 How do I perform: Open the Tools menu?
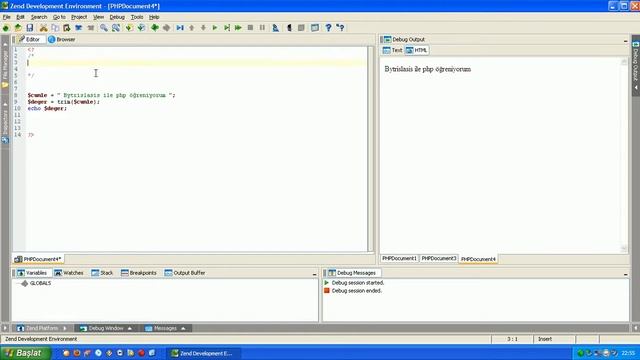coord(137,17)
